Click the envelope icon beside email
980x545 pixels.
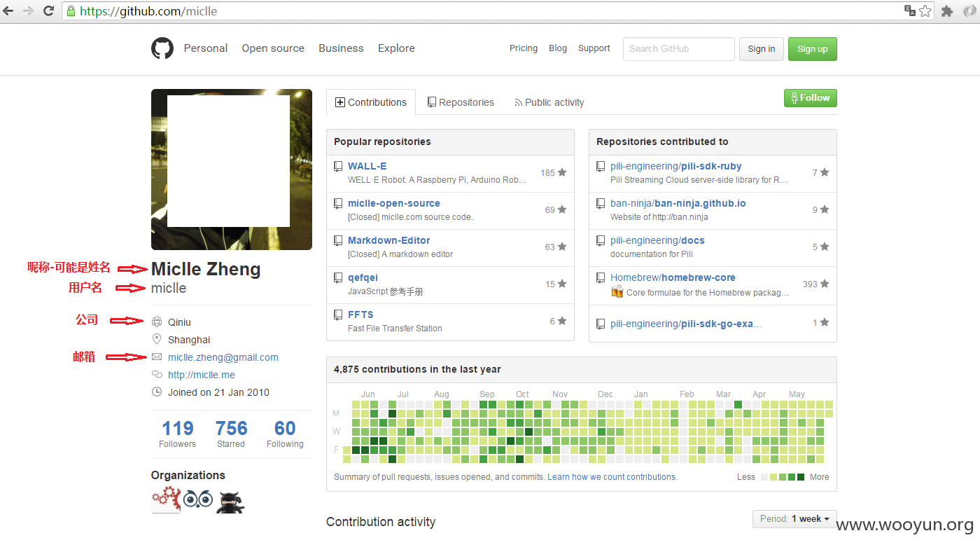(157, 357)
